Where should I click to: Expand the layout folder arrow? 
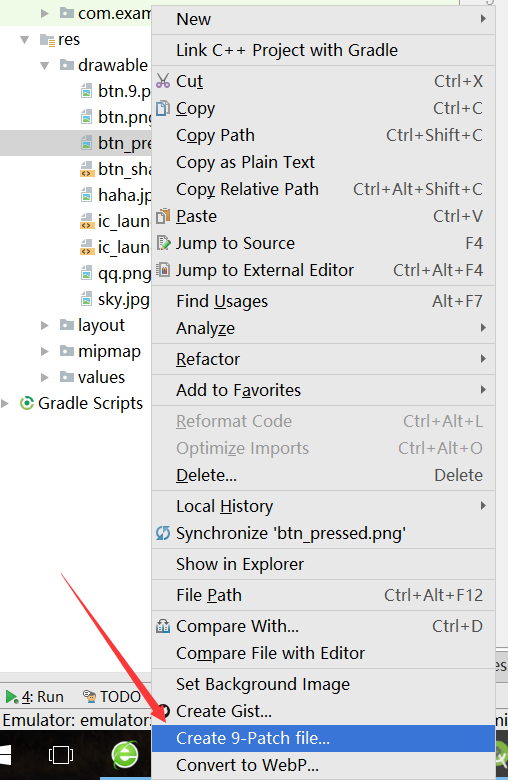[44, 325]
